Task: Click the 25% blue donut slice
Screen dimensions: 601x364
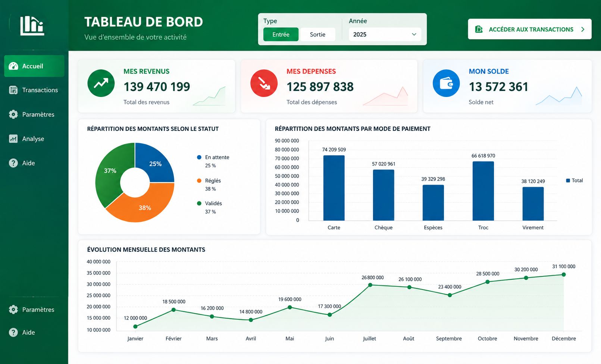Action: pyautogui.click(x=155, y=163)
